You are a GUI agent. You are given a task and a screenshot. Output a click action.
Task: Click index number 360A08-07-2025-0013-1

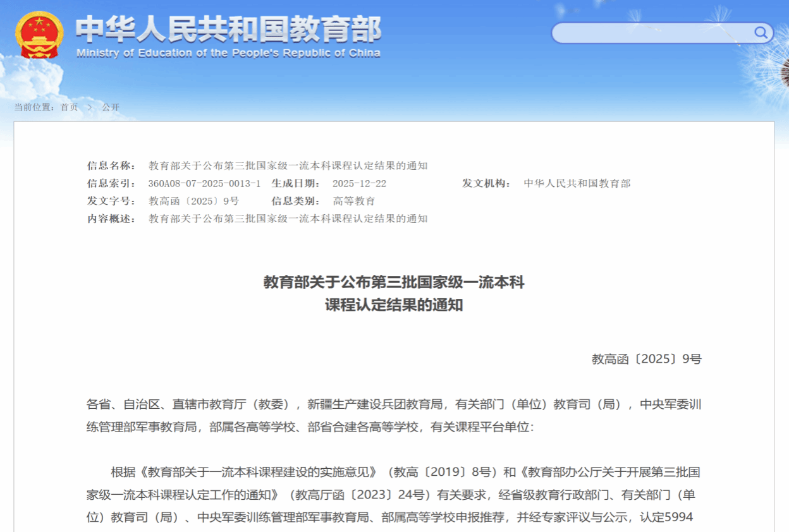click(204, 184)
